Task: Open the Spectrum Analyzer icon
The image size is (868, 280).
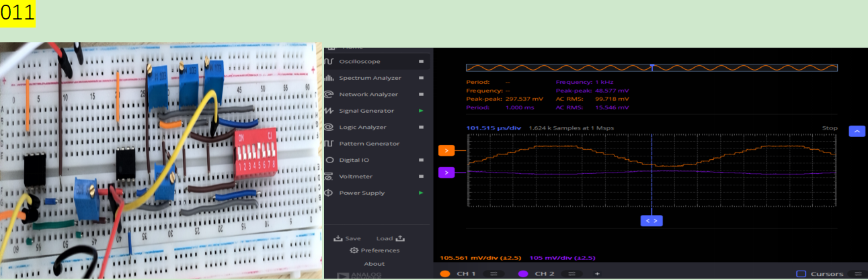Action: [329, 78]
